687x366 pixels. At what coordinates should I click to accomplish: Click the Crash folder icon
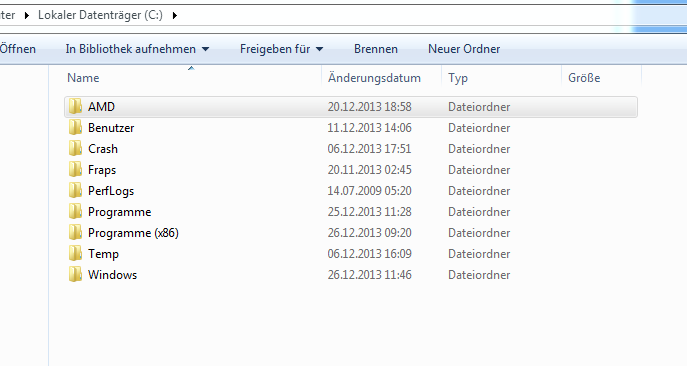pos(75,149)
